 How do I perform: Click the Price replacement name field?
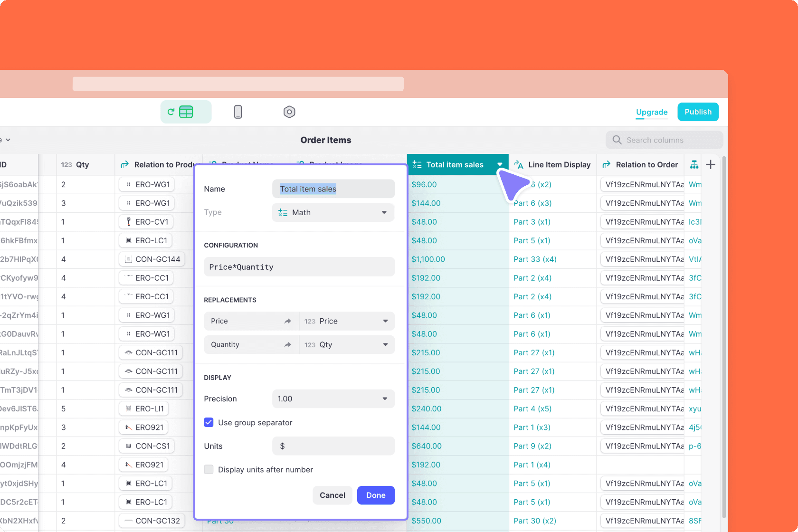251,321
